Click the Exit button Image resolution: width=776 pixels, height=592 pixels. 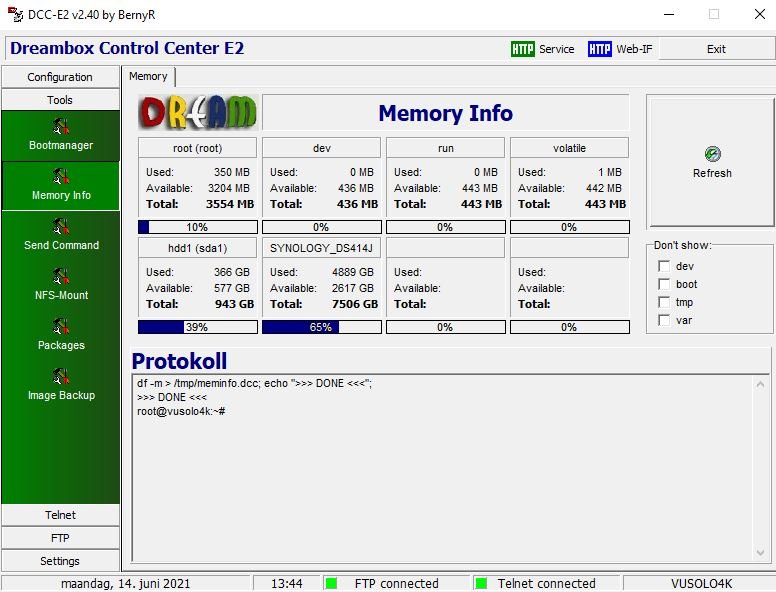click(x=716, y=49)
